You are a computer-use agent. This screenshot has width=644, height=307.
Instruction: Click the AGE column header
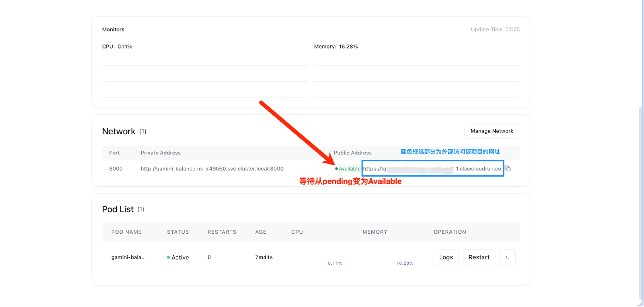(x=261, y=232)
